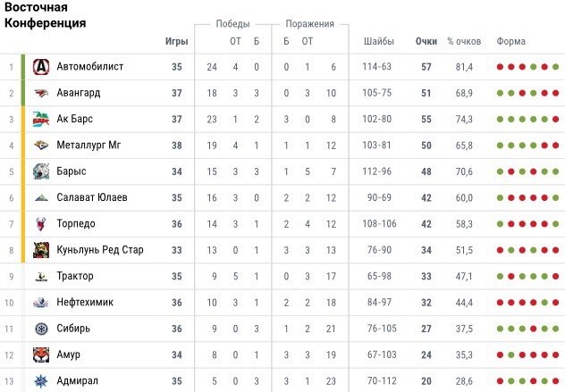Click the Авангард hawk logo

click(40, 93)
